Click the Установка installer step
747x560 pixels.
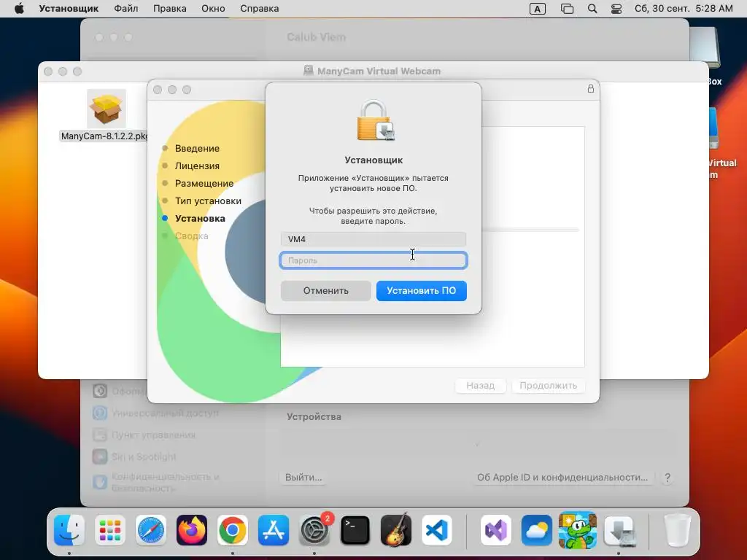tap(200, 219)
